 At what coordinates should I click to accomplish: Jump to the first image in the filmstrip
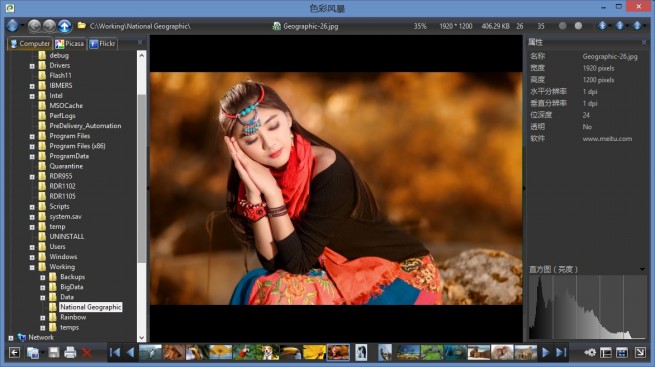pos(114,352)
